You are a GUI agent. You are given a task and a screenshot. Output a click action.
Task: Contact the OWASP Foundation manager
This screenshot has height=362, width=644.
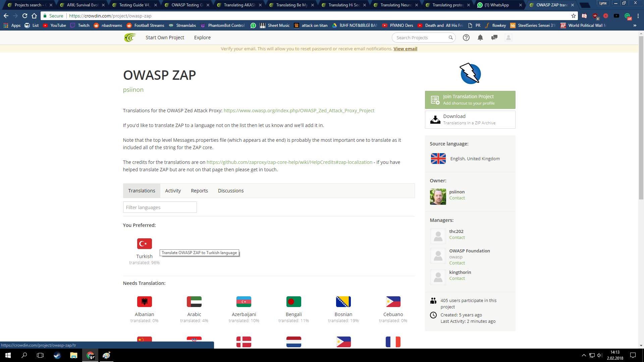click(x=457, y=263)
